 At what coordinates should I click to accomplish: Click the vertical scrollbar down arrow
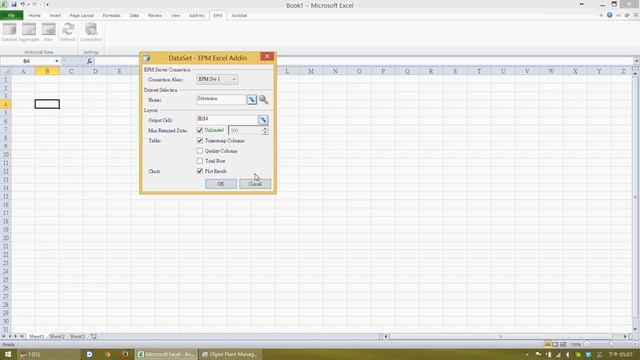636,329
